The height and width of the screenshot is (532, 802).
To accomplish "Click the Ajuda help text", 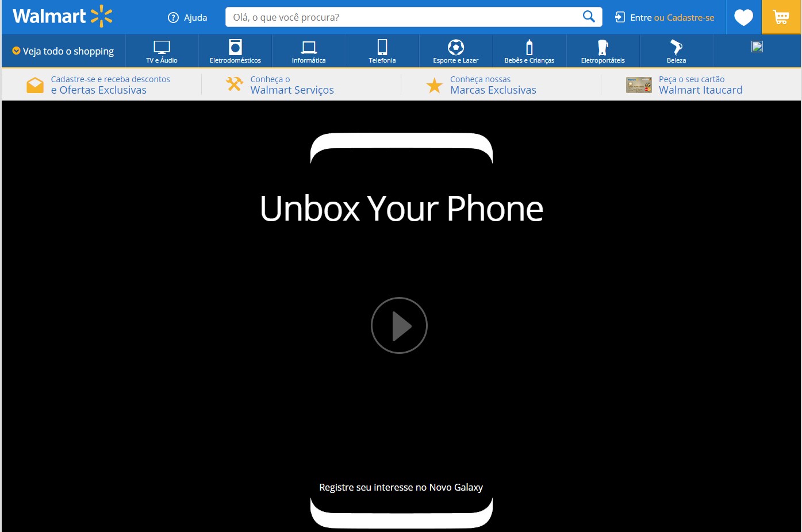I will point(195,18).
